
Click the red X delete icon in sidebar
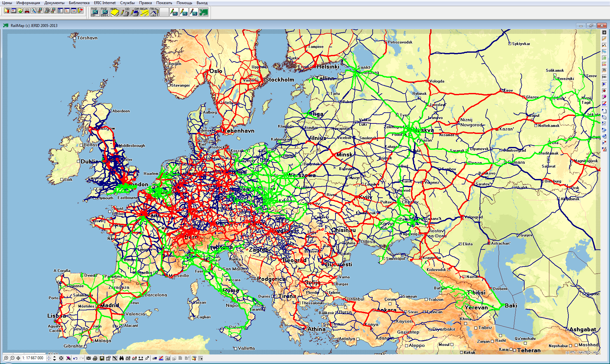(x=604, y=149)
